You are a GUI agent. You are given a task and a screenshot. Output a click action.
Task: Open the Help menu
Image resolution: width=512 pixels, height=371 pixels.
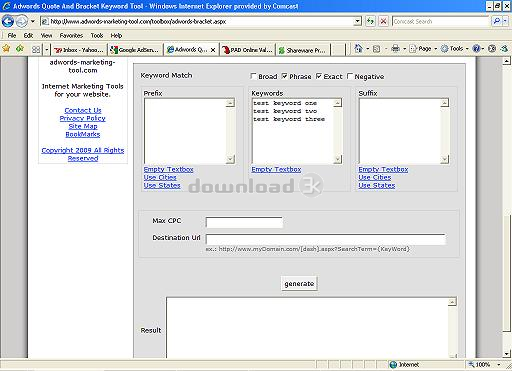(x=116, y=35)
